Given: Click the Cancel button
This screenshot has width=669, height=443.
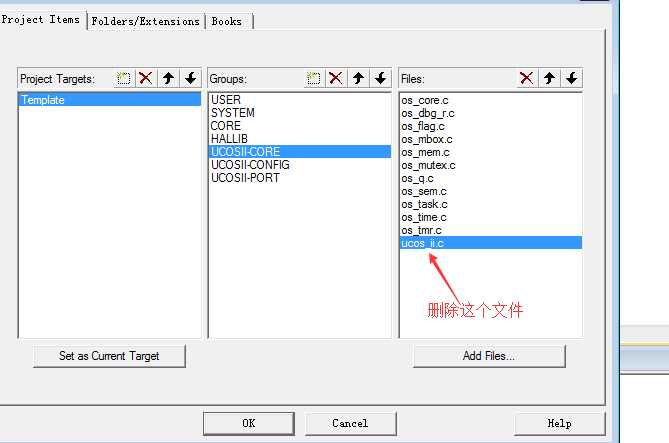Looking at the screenshot, I should tap(350, 423).
